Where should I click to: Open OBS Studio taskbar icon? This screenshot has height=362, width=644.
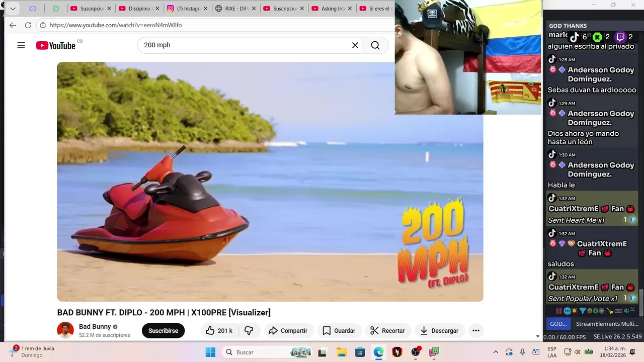[x=416, y=352]
